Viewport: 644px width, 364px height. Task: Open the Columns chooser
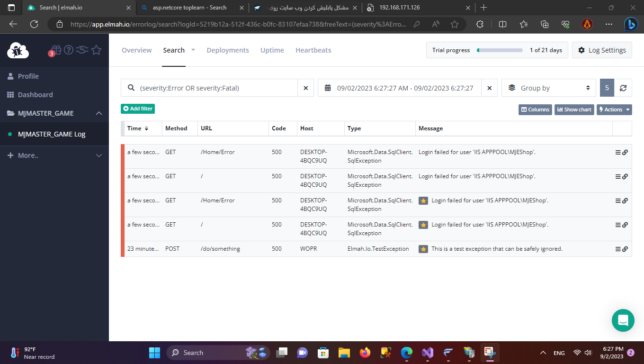coord(535,109)
